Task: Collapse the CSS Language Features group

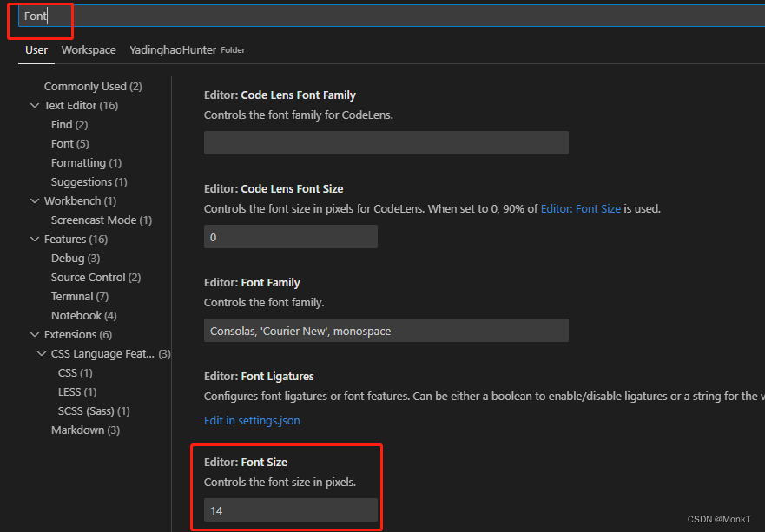Action: pyautogui.click(x=42, y=353)
